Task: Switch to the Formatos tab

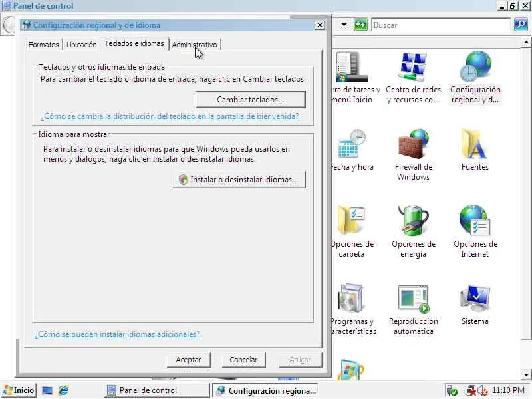Action: 43,45
